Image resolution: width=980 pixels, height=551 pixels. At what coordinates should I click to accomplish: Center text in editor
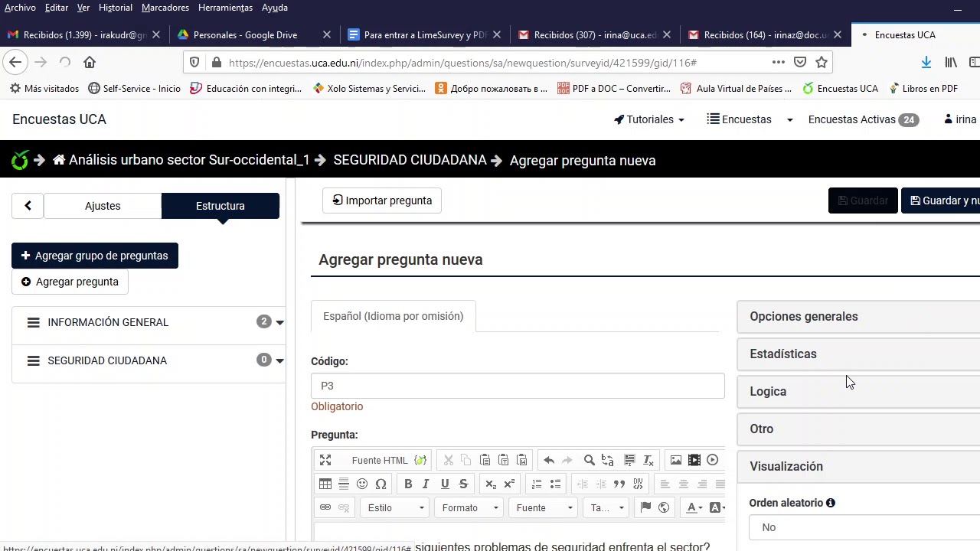pos(684,484)
